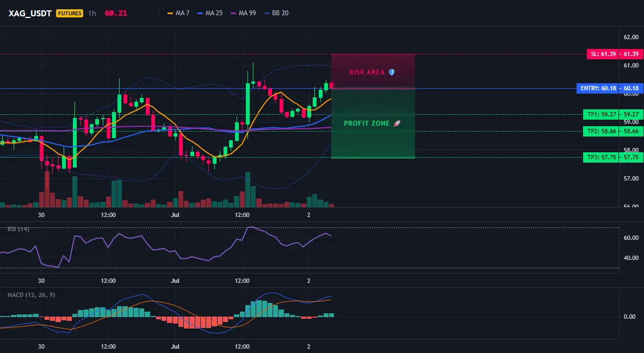Click the MACD (12, 26, 9) indicator label
644x353 pixels.
pyautogui.click(x=31, y=295)
